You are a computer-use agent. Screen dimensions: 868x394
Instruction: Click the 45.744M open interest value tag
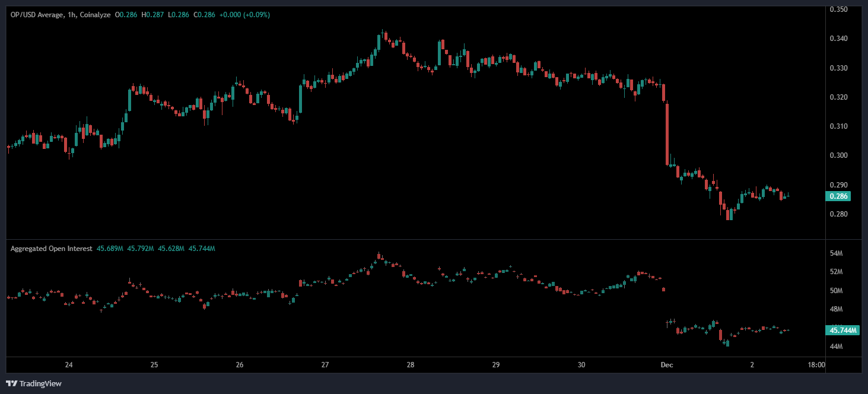pyautogui.click(x=844, y=330)
